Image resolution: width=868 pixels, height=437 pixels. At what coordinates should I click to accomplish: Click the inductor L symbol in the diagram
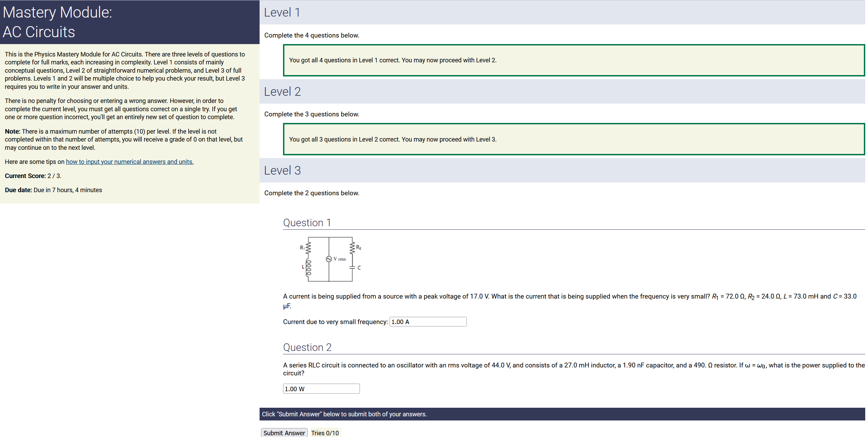[x=309, y=268]
